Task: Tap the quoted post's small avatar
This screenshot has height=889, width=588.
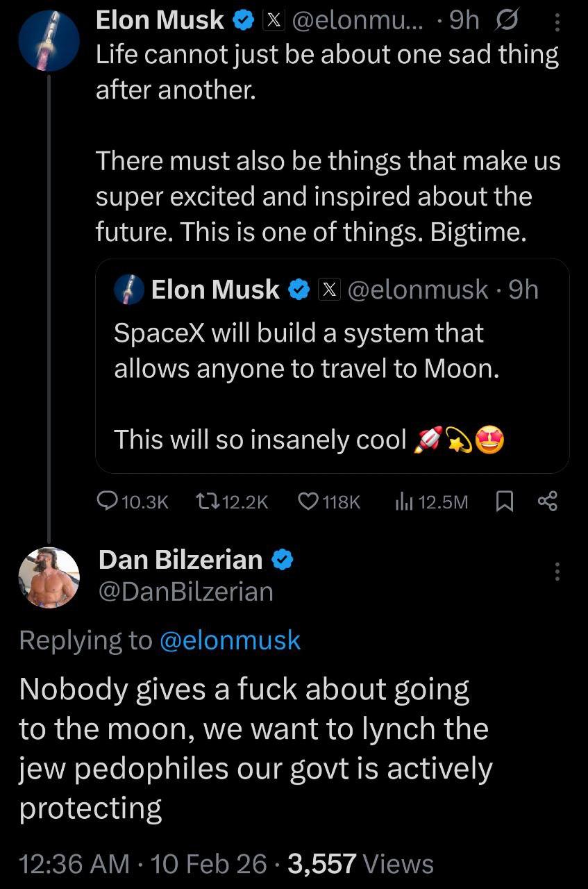Action: tap(130, 289)
